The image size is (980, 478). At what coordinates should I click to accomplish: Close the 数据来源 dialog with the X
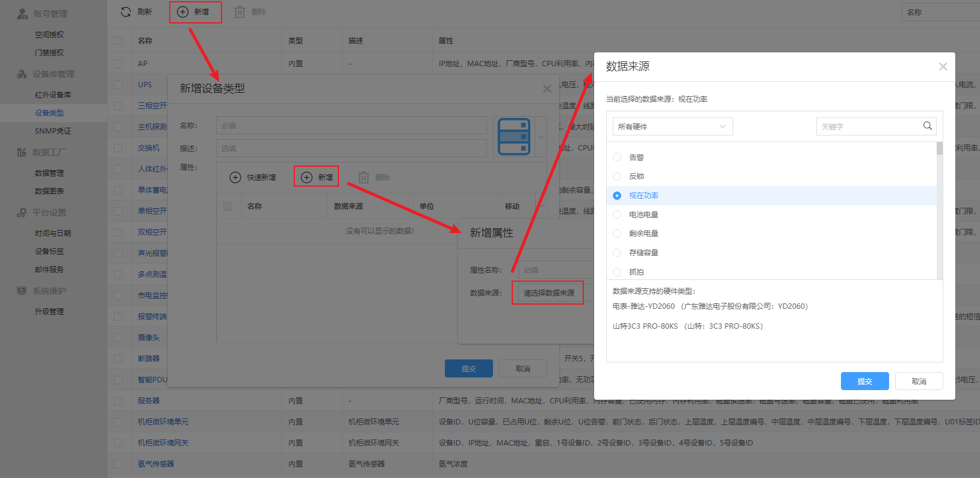[x=943, y=67]
